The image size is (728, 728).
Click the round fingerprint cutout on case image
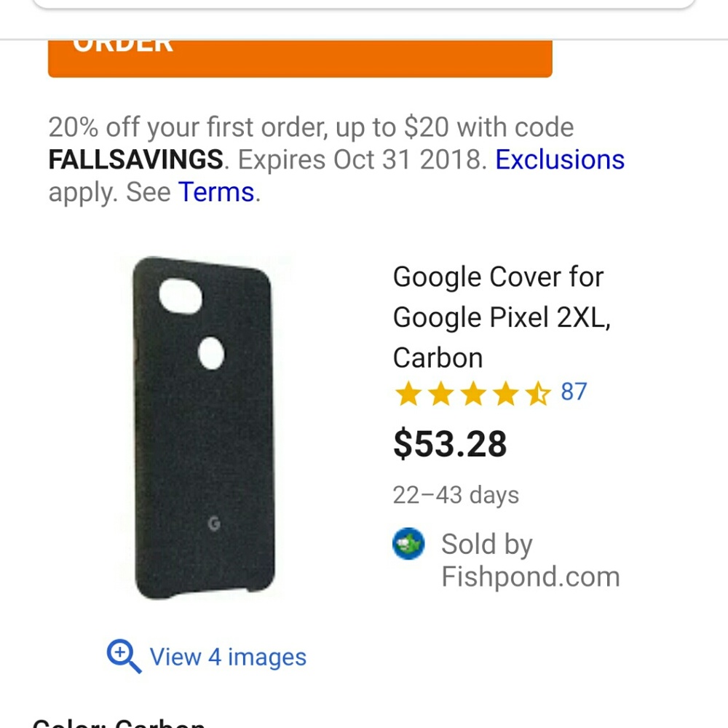[x=212, y=353]
